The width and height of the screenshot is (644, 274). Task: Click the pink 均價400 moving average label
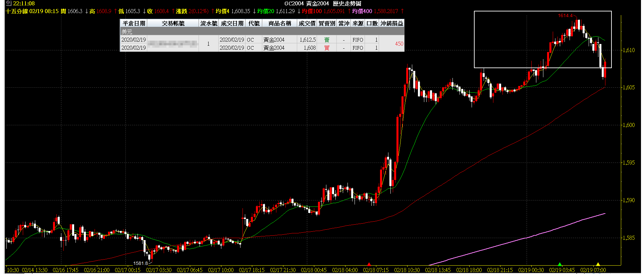tap(362, 11)
